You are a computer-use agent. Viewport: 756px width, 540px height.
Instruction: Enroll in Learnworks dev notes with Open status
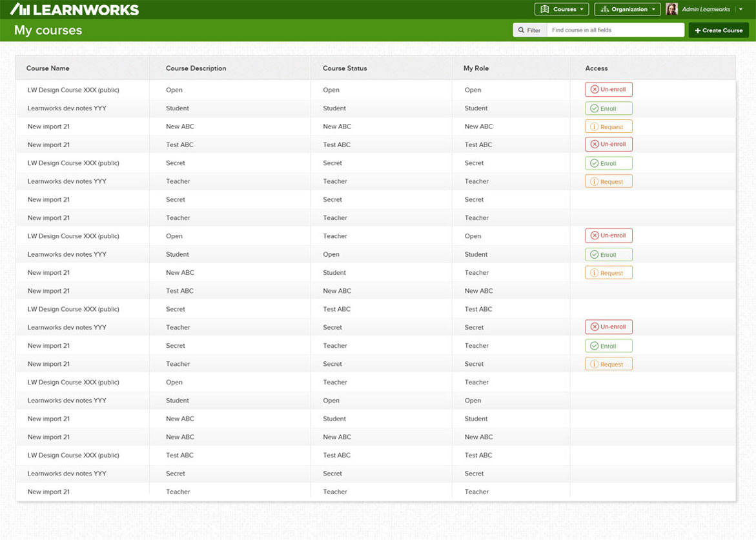tap(608, 254)
